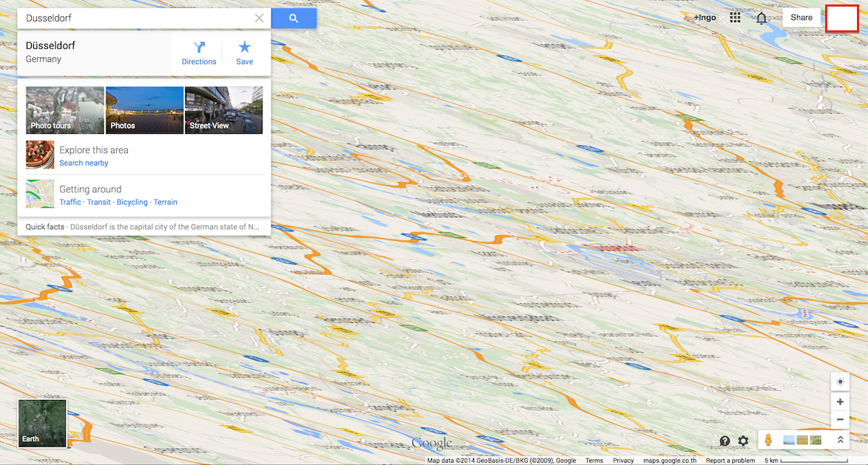Toggle the Traffic layer link

click(70, 202)
